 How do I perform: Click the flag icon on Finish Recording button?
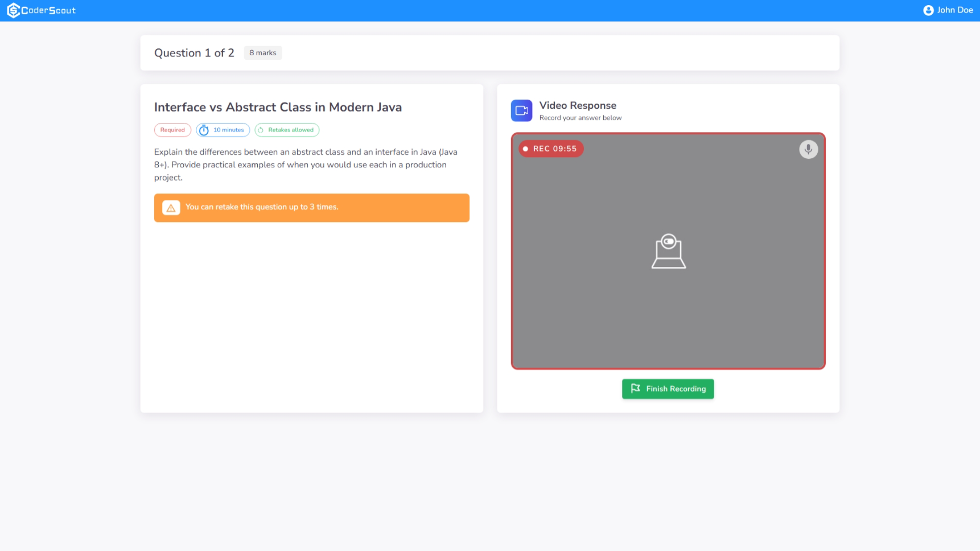coord(635,389)
